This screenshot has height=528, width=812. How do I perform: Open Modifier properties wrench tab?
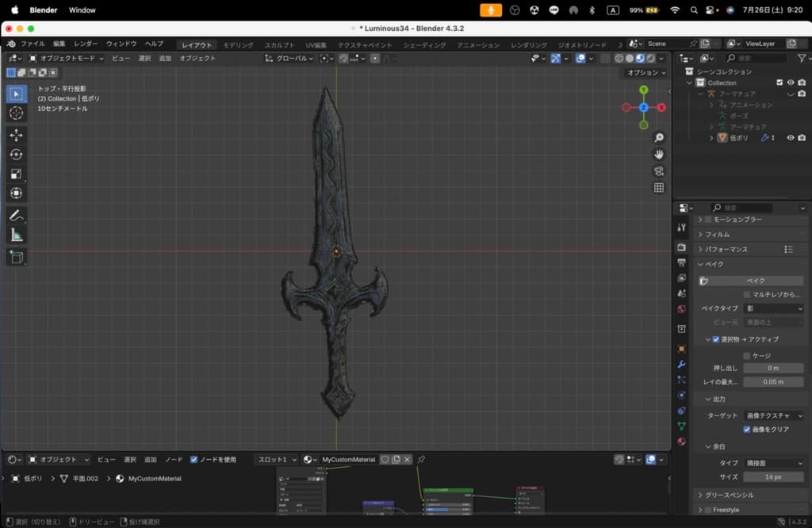coord(681,364)
